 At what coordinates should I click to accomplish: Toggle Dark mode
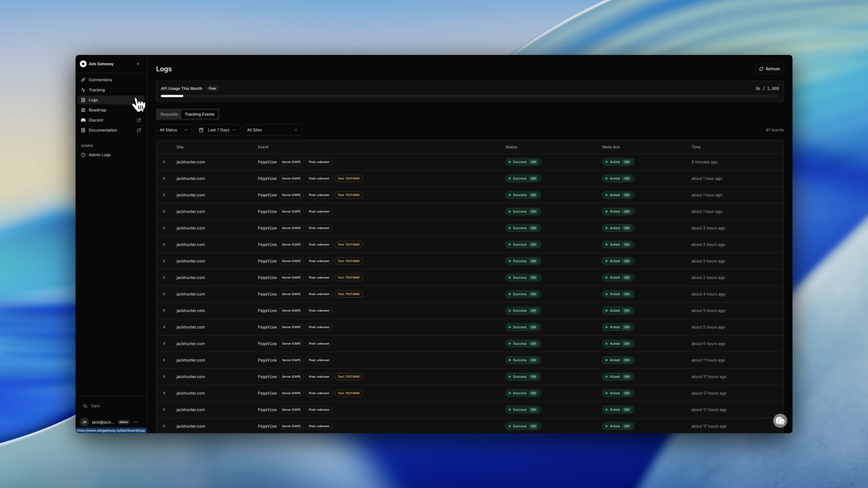coord(91,406)
